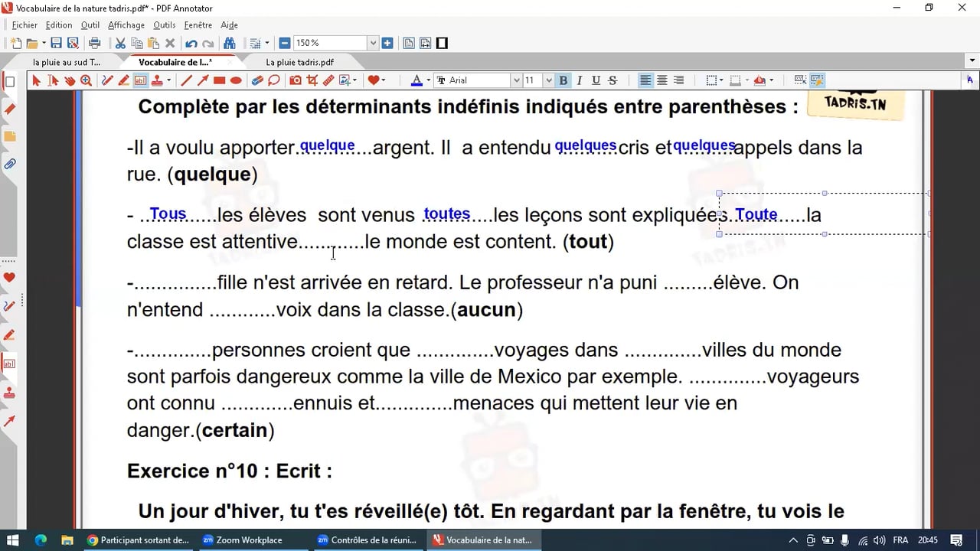
Task: Zoom out with the minus button
Action: click(285, 43)
